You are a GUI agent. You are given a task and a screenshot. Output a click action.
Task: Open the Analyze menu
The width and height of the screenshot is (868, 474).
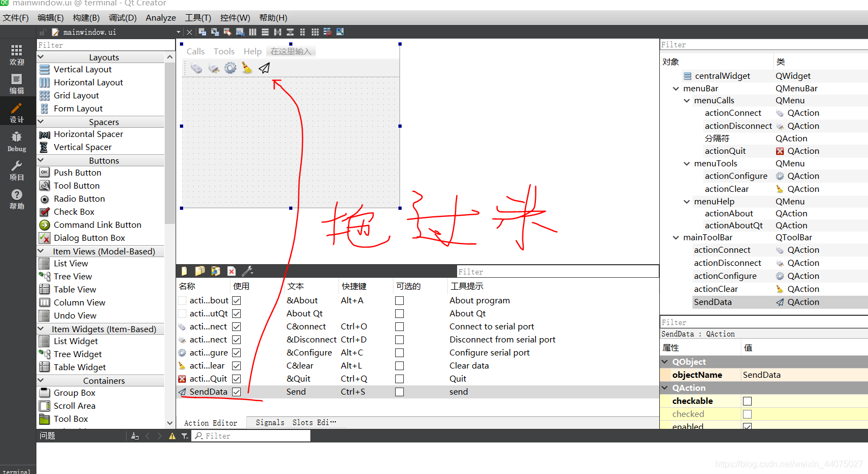pyautogui.click(x=161, y=18)
